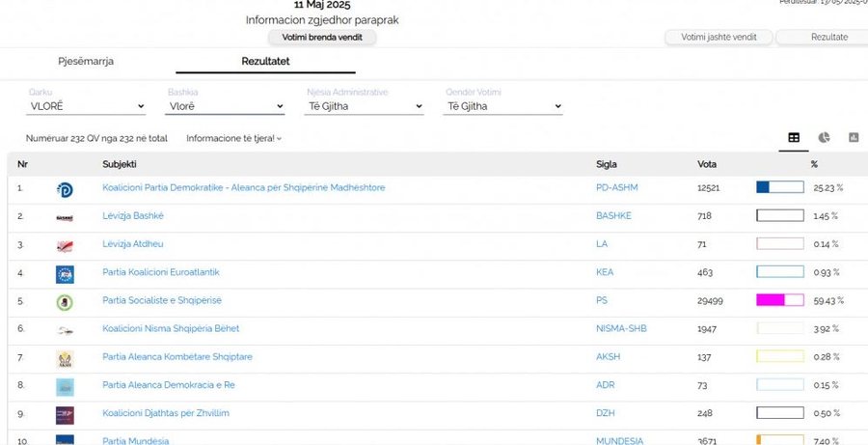868x445 pixels.
Task: Open Partia Aleanca Demokracia e Re link
Action: click(x=168, y=385)
